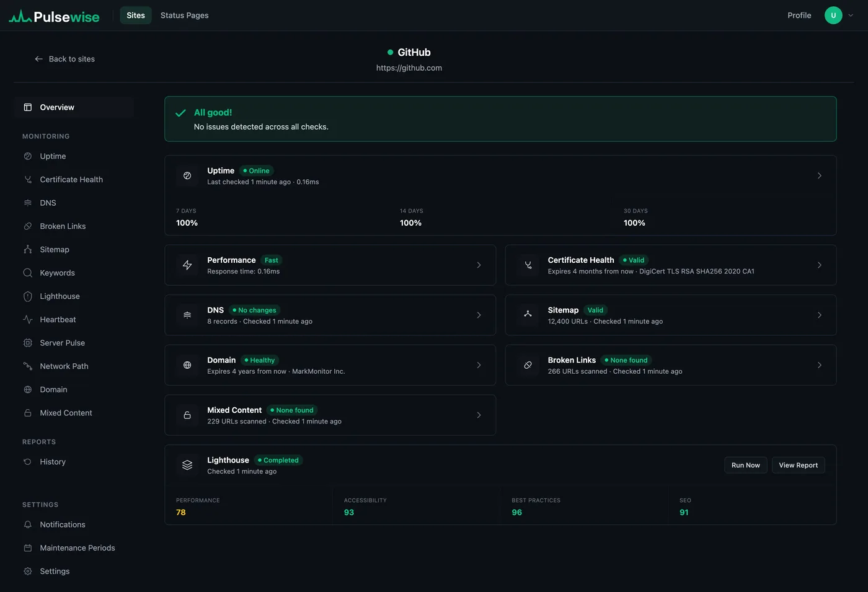Viewport: 868px width, 592px height.
Task: Click the user avatar U
Action: pos(833,15)
